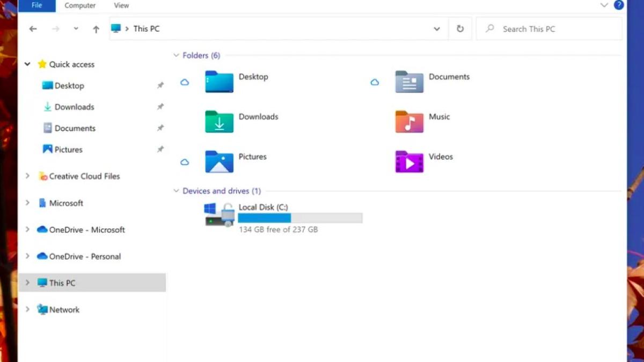
Task: Open the Videos folder icon
Action: pos(409,162)
